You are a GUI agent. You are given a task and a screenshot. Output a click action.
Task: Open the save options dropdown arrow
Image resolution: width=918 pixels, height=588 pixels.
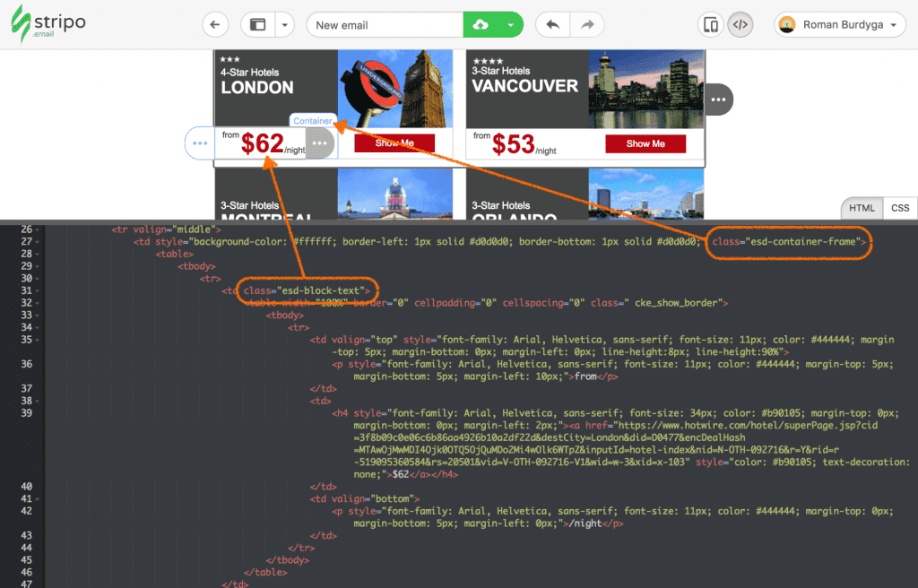(510, 24)
